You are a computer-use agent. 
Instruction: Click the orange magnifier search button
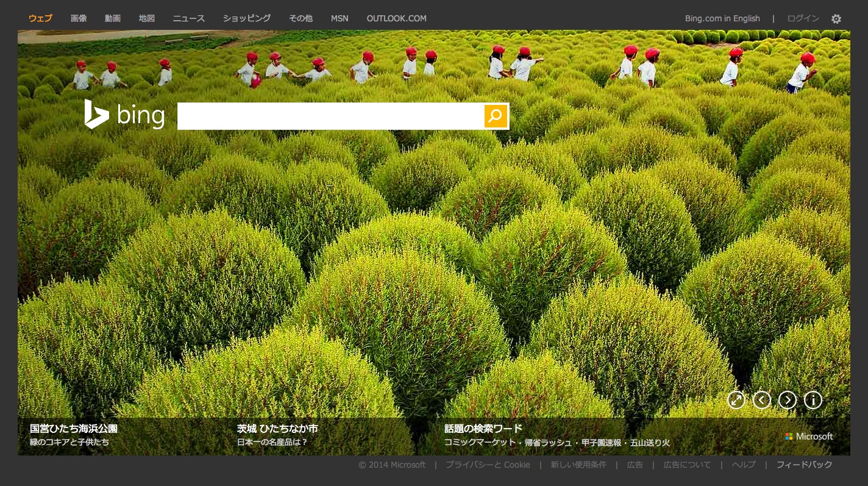[496, 116]
